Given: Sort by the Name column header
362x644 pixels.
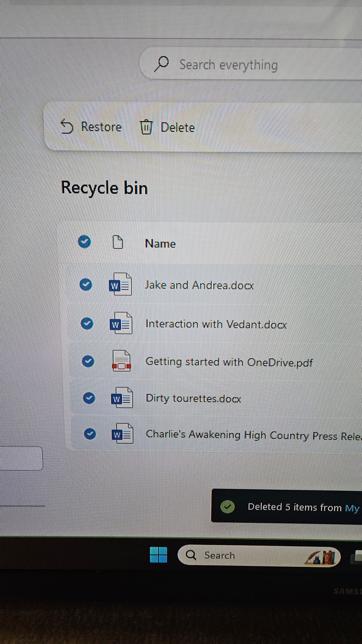Looking at the screenshot, I should click(160, 243).
